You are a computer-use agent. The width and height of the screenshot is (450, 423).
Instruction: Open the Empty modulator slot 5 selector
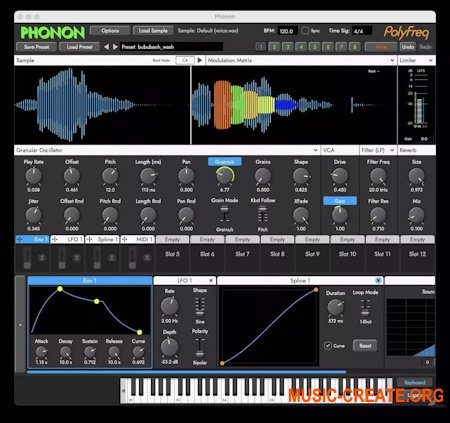[172, 239]
